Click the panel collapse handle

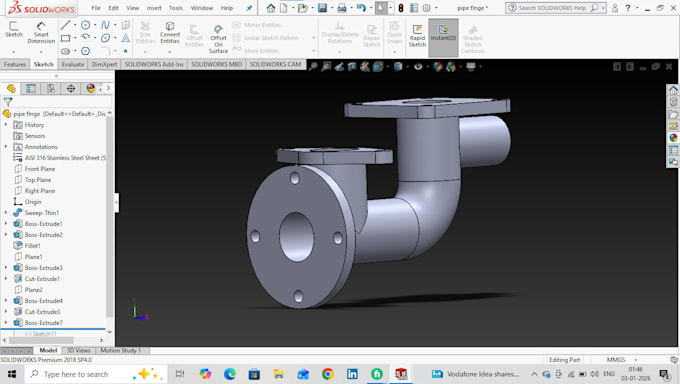(x=116, y=203)
